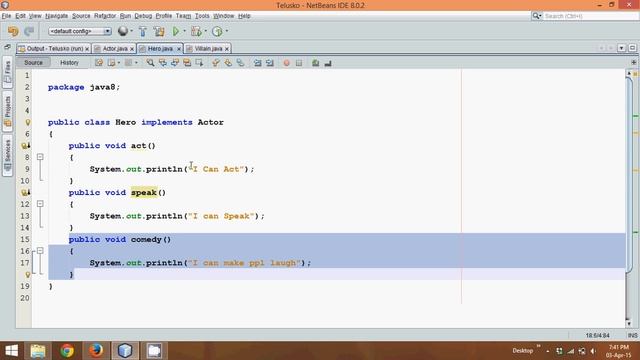Switch editor to History view
Screen dimensions: 640x360
click(69, 63)
